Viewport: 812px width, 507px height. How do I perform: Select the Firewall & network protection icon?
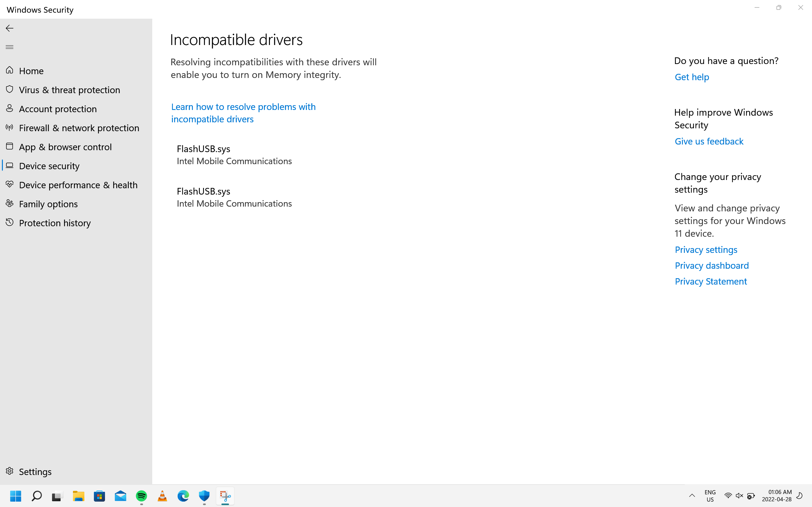(9, 127)
